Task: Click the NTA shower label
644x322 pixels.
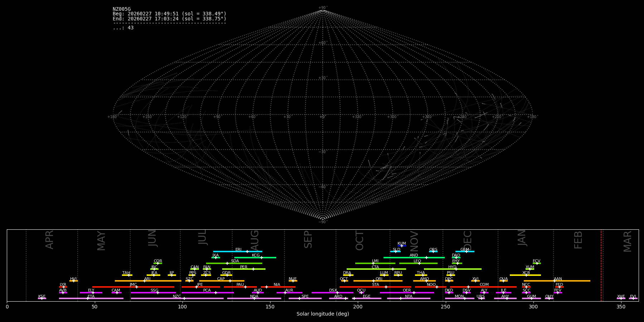Action: coord(409,297)
